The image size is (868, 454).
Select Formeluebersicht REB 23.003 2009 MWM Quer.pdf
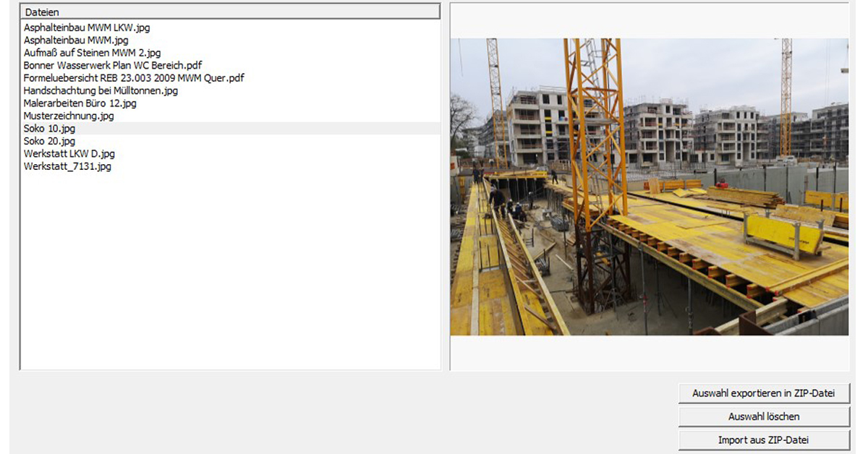pyautogui.click(x=134, y=78)
